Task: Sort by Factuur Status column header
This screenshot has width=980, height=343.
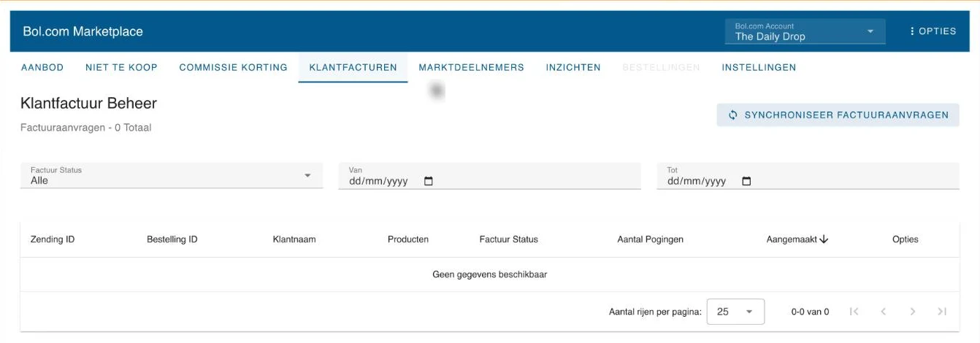Action: click(x=509, y=239)
